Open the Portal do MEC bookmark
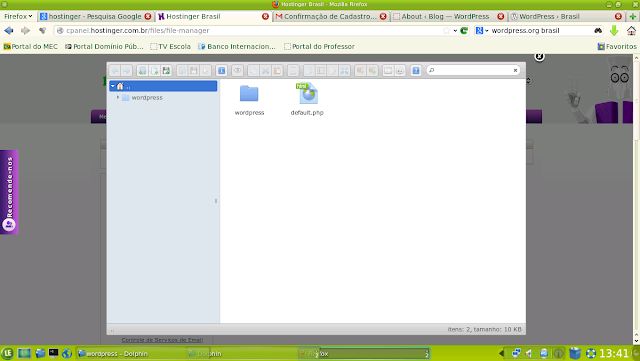The width and height of the screenshot is (640, 361). click(x=31, y=47)
